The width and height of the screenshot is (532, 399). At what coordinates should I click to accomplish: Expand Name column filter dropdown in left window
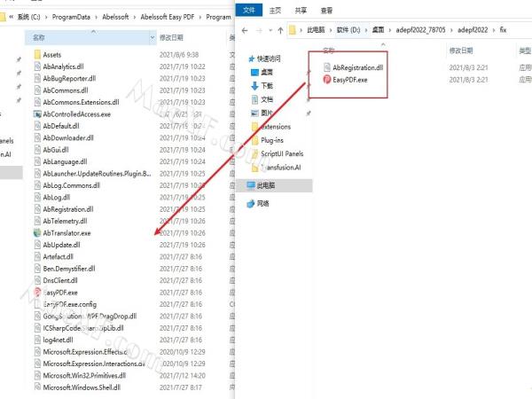[x=153, y=37]
